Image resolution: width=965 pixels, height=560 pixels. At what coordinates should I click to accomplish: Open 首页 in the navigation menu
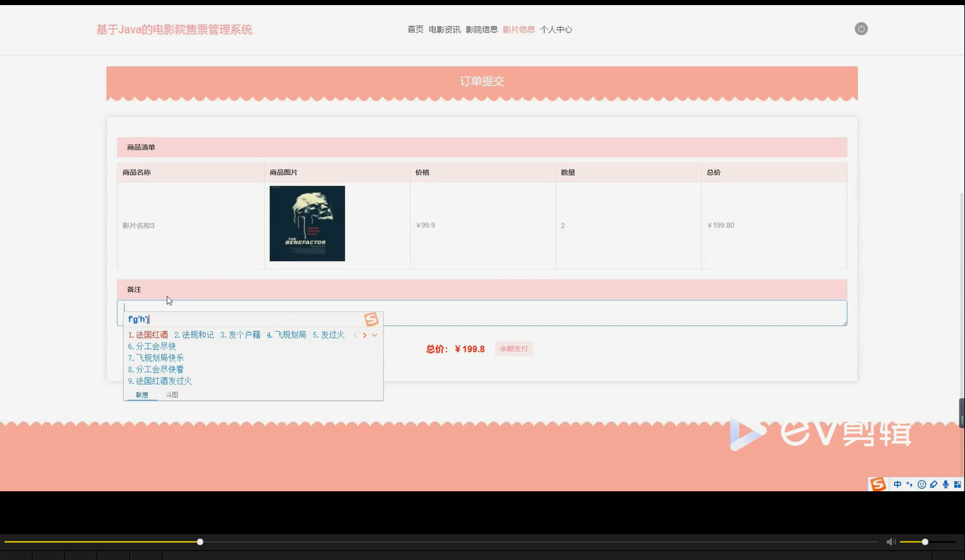tap(416, 29)
